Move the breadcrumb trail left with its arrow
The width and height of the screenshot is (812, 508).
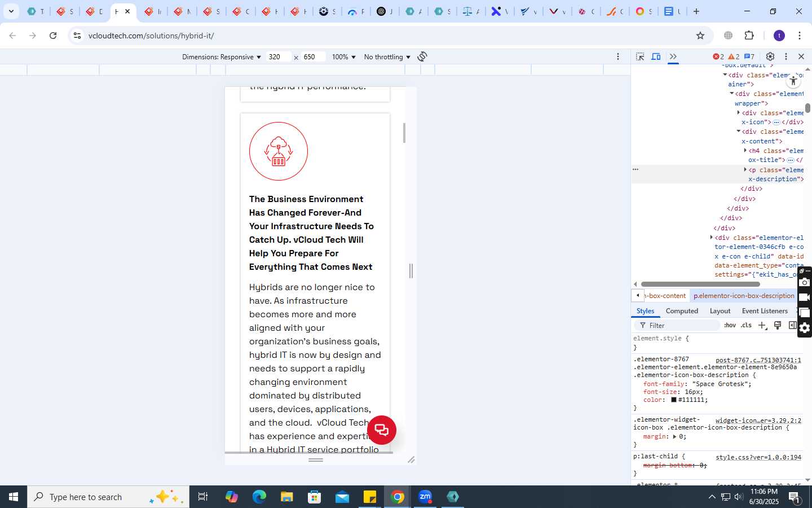point(638,295)
